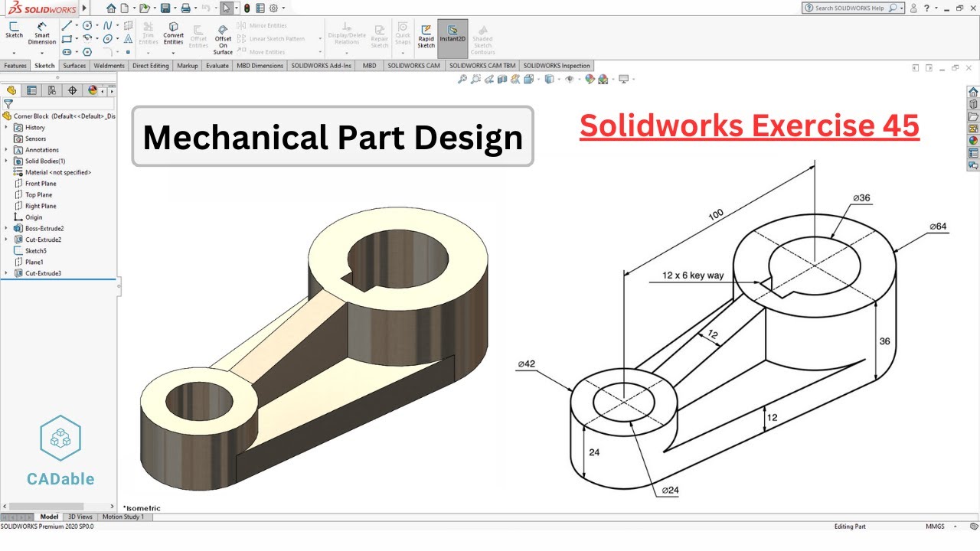Screen dimensions: 980x551
Task: Click the Search SOLIDWORKS Help field
Action: 852,8
